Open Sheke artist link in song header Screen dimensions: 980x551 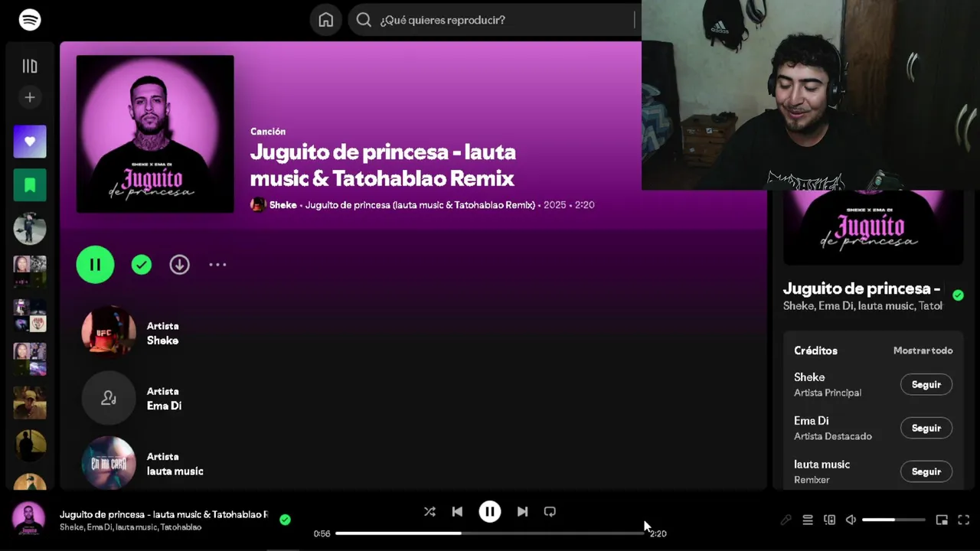[283, 205]
